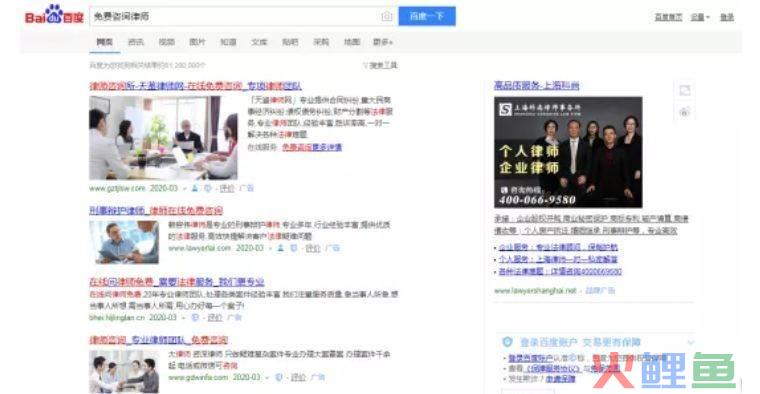This screenshot has width=760, height=394.
Task: Open www.lawyerlai.com URL link
Action: click(200, 248)
